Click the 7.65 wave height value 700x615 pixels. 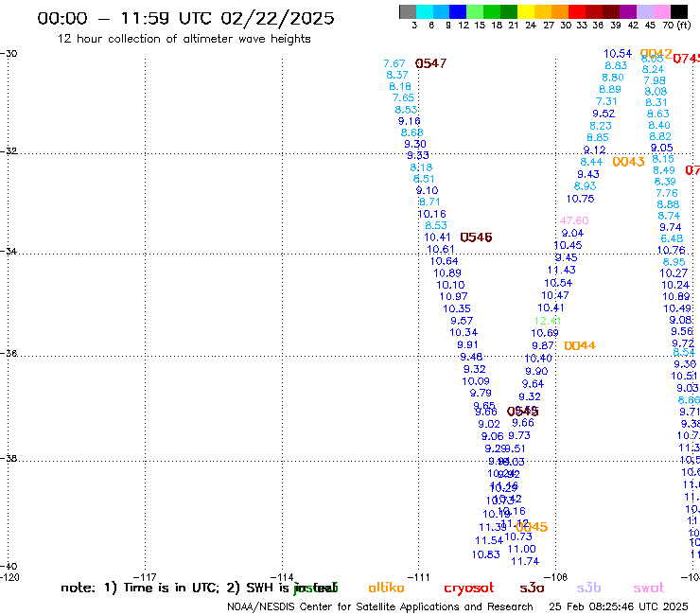403,97
